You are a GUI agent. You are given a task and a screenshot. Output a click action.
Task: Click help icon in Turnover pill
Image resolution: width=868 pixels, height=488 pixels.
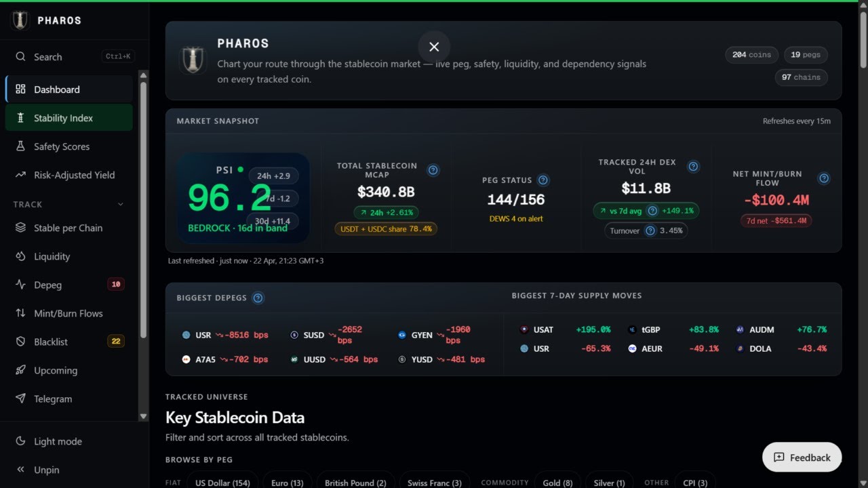pyautogui.click(x=650, y=231)
